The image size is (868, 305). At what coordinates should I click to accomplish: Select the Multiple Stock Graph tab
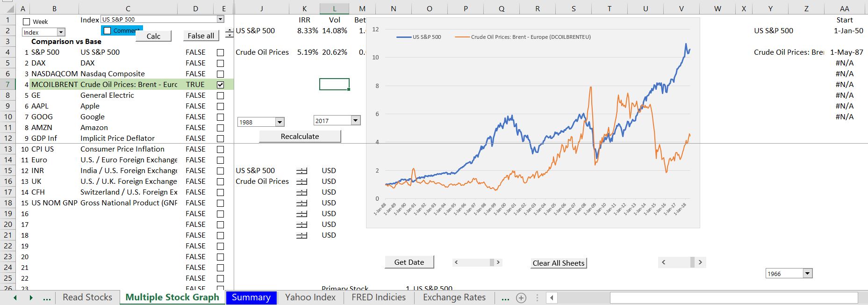tap(172, 298)
